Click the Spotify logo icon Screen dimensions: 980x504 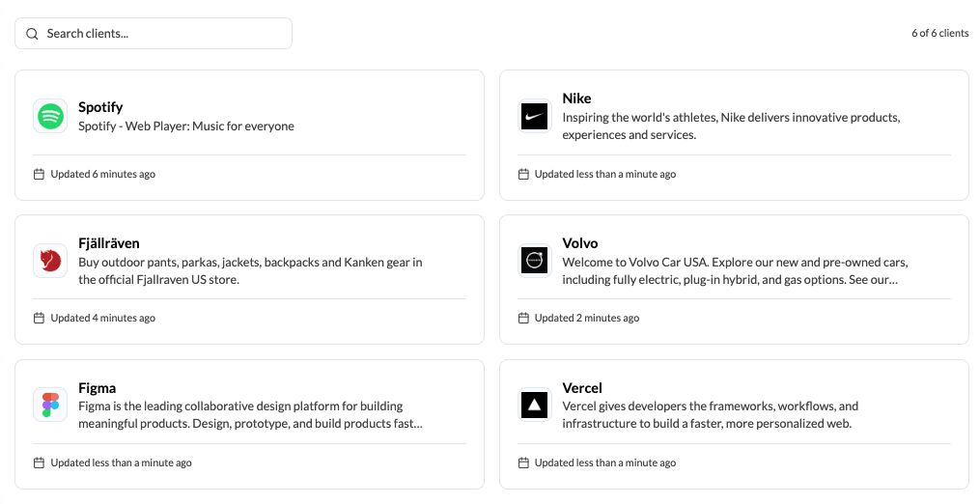[50, 116]
